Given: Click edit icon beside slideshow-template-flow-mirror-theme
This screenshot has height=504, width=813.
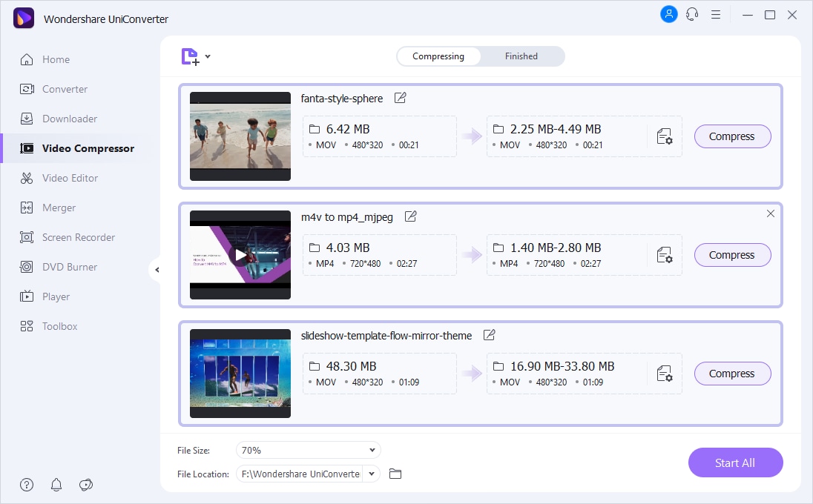Looking at the screenshot, I should coord(489,335).
